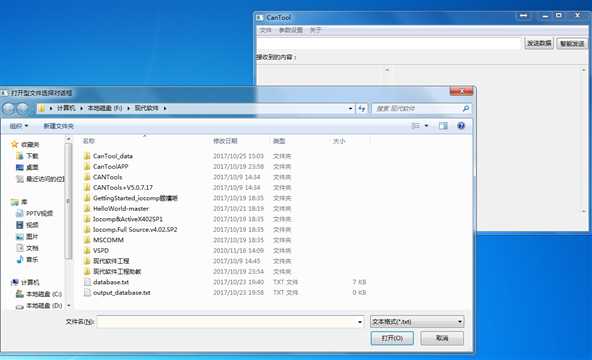Viewport: 592px width, 360px height.
Task: Toggle the preview pane icon
Action: (x=443, y=126)
